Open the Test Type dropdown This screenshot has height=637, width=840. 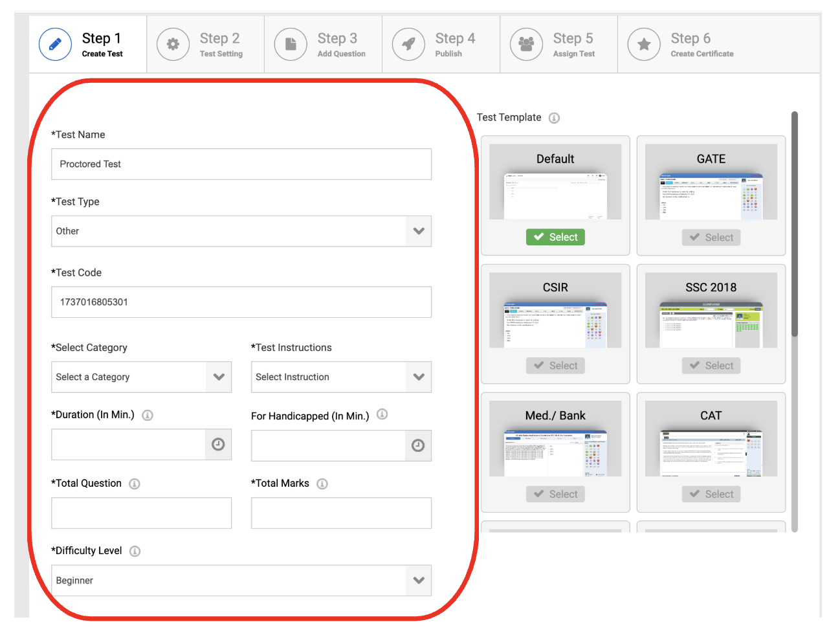point(241,231)
